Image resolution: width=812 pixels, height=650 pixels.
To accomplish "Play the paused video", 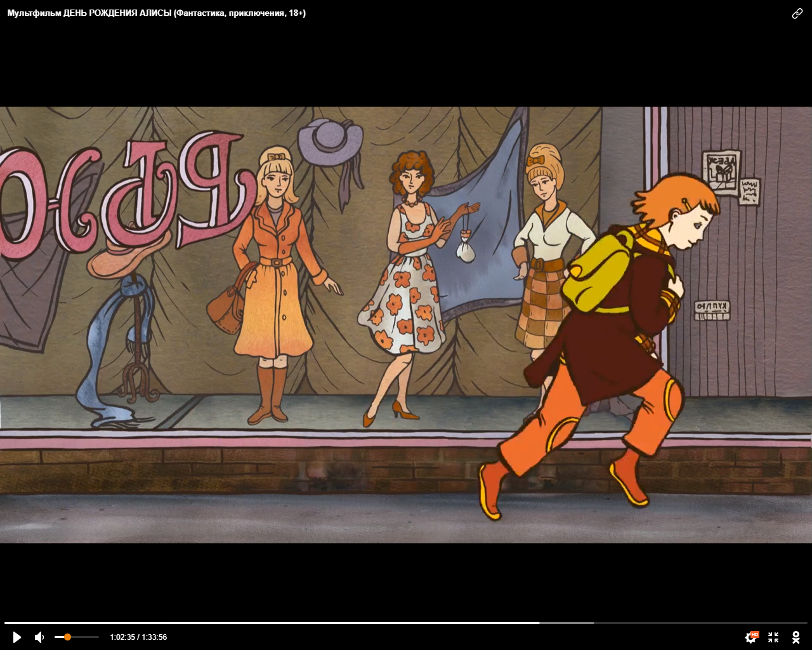I will 17,637.
